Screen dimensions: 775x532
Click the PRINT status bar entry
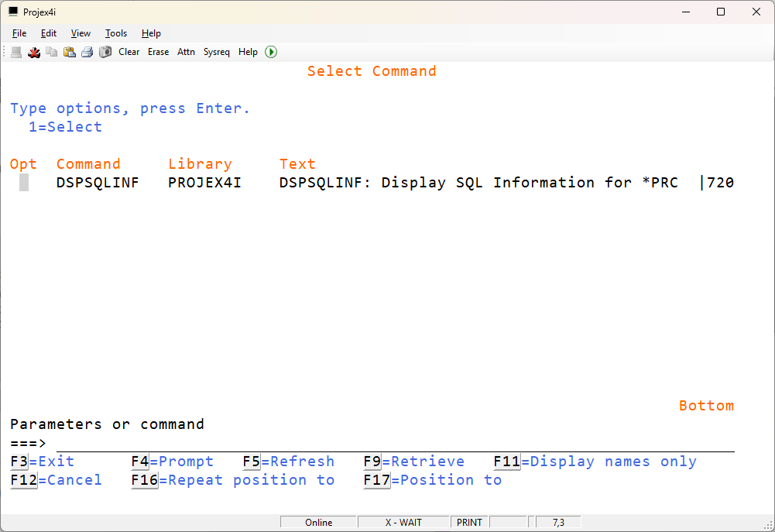469,523
